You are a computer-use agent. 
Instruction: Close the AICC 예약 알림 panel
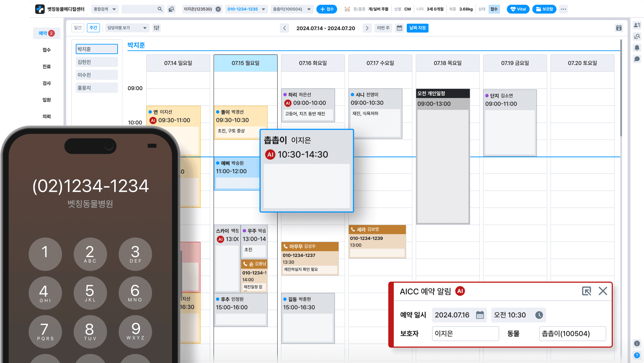pyautogui.click(x=603, y=291)
